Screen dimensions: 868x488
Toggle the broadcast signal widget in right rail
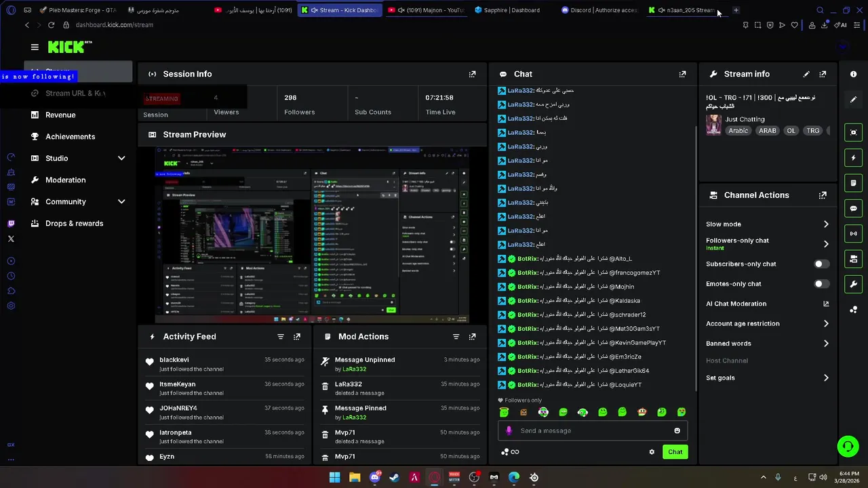point(853,234)
